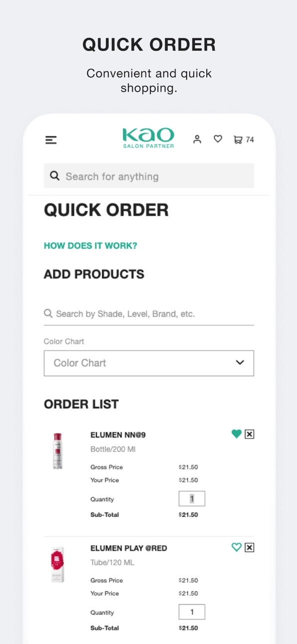Open Elumen Play @Red product title

point(129,548)
